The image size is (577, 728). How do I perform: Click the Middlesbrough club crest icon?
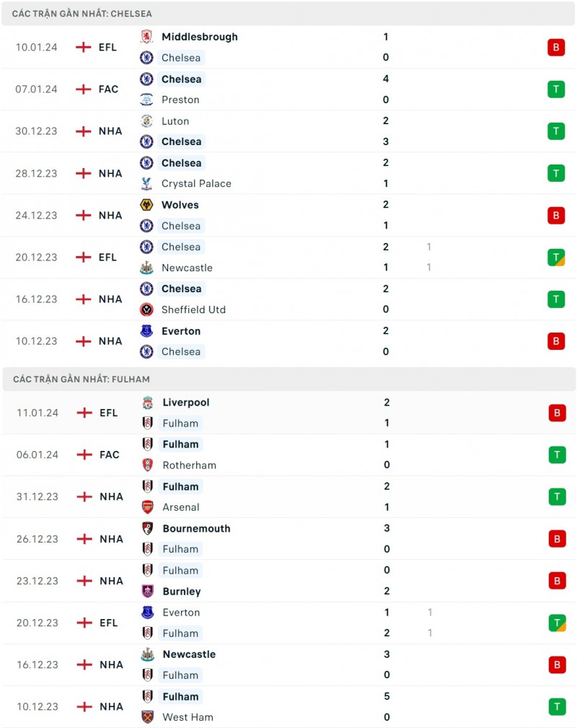tap(146, 37)
